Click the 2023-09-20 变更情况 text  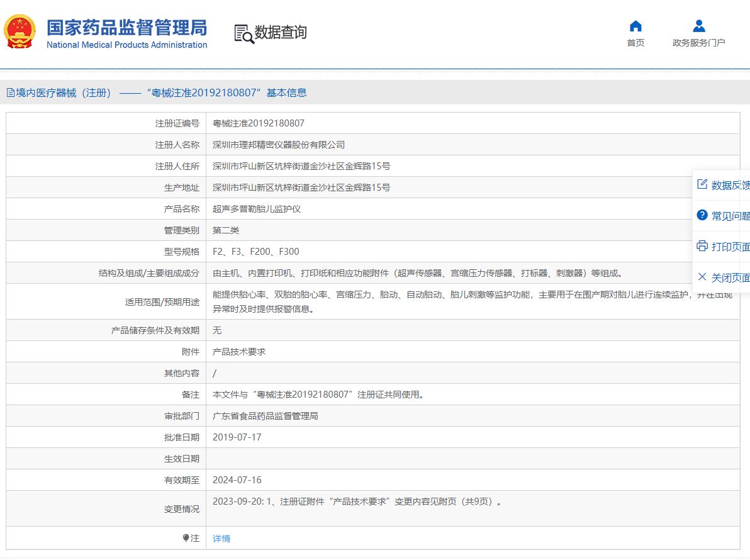pyautogui.click(x=357, y=501)
